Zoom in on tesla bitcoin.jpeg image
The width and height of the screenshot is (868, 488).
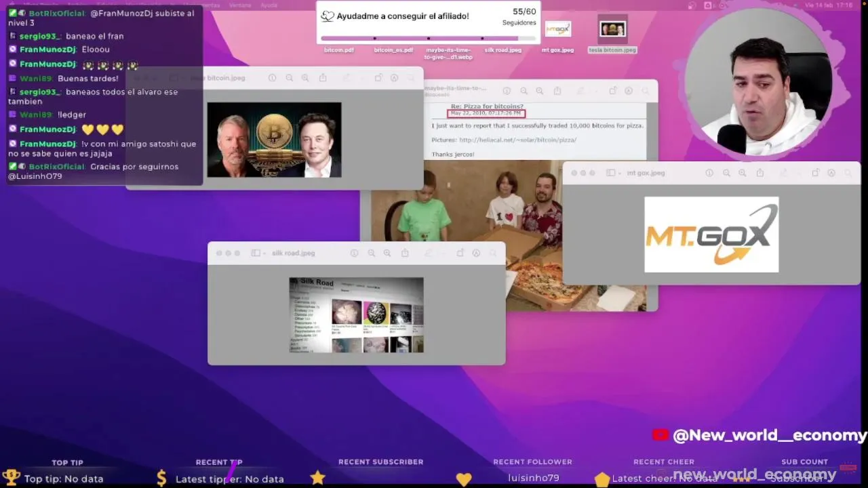click(x=305, y=78)
